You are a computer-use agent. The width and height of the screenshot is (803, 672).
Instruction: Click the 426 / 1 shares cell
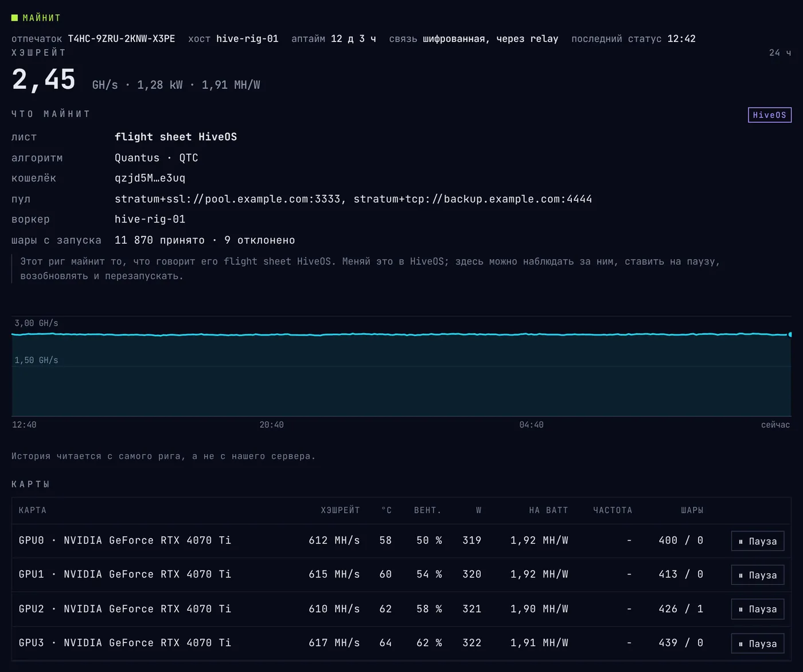681,609
